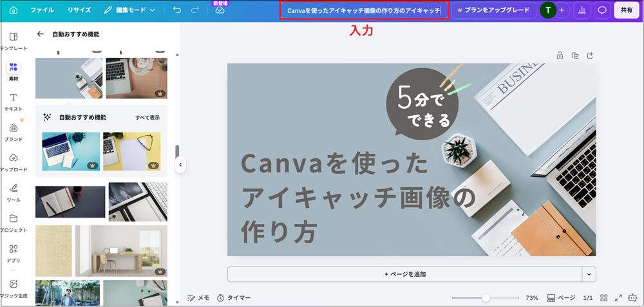Open the タイマー timer
The image size is (644, 307).
click(x=234, y=297)
